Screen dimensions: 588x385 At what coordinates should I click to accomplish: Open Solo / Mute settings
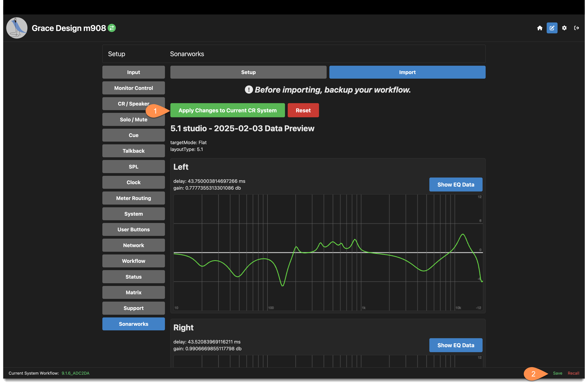coord(133,119)
